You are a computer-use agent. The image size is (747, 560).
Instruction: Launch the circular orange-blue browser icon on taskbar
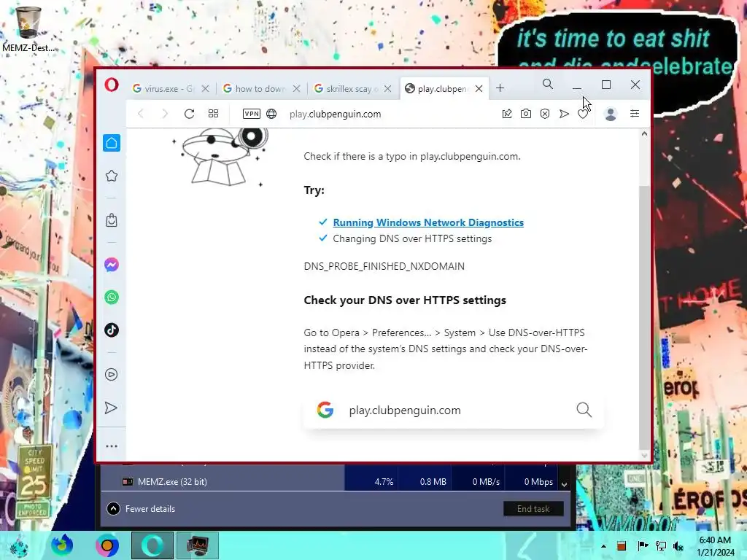(x=107, y=545)
